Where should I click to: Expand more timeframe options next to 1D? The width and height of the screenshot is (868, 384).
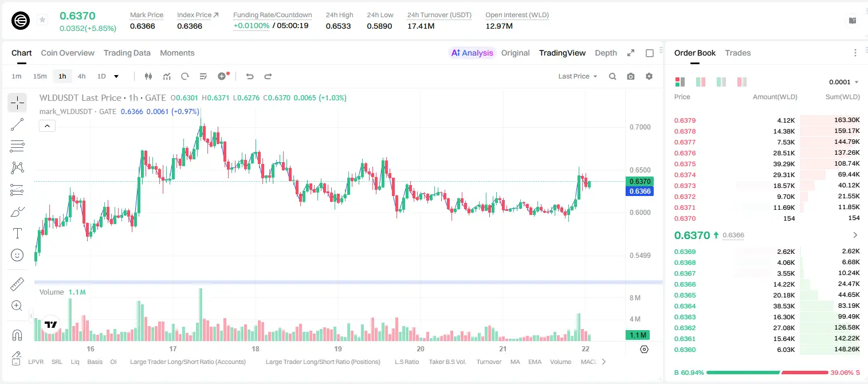click(116, 76)
